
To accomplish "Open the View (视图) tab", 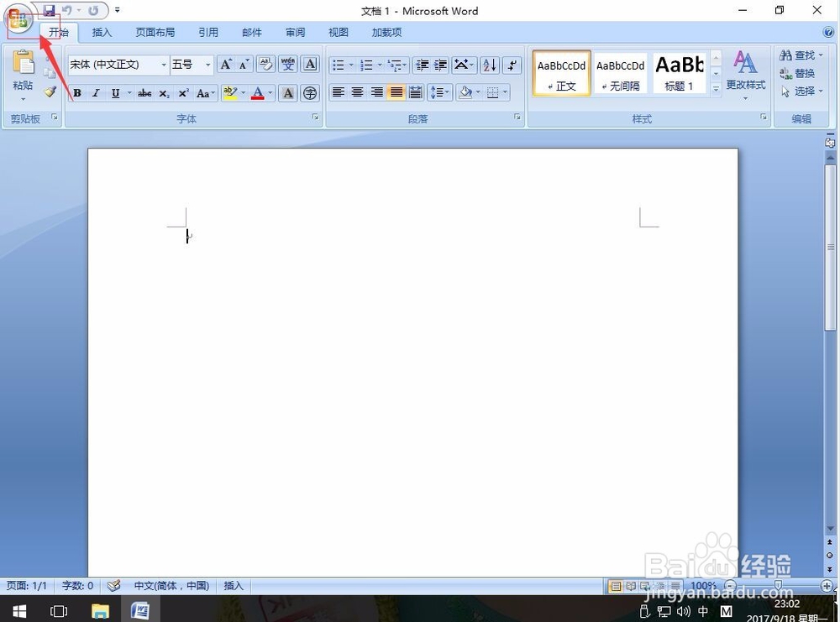I will click(338, 32).
